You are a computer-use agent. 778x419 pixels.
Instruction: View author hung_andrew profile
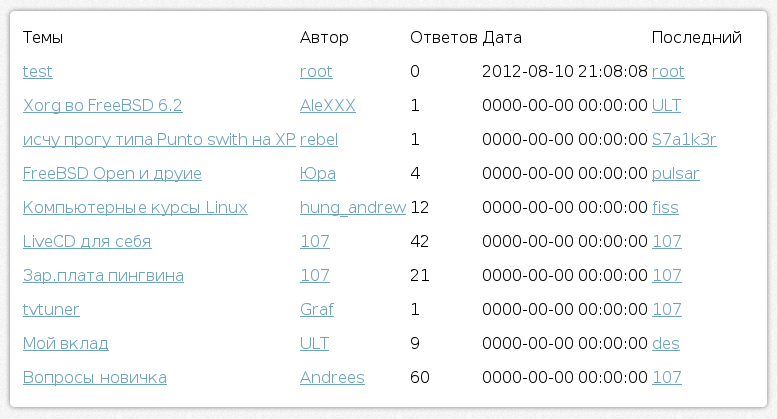[353, 208]
